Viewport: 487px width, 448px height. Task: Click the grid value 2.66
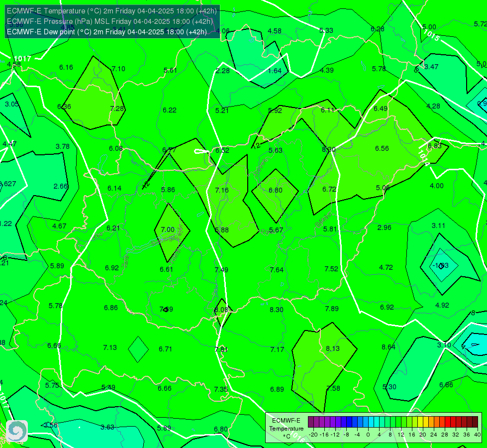(61, 186)
